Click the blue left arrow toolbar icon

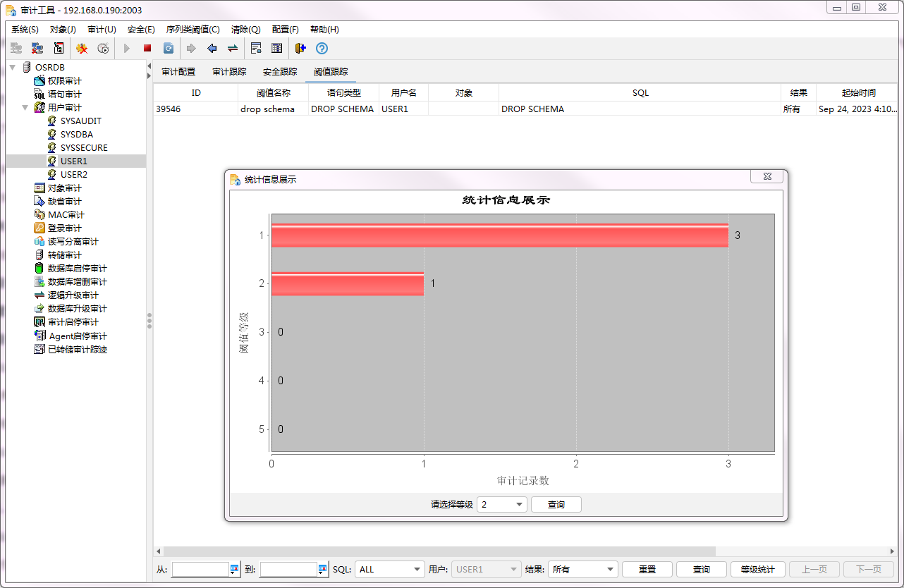click(x=212, y=49)
